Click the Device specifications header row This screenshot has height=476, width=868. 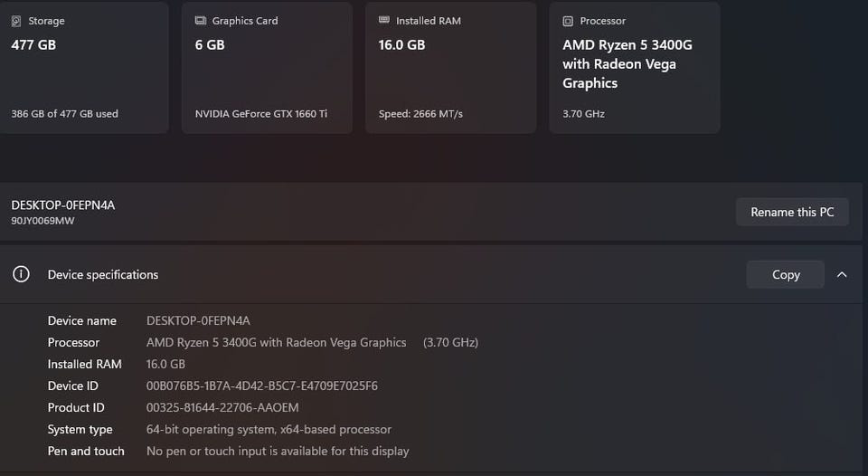click(430, 274)
